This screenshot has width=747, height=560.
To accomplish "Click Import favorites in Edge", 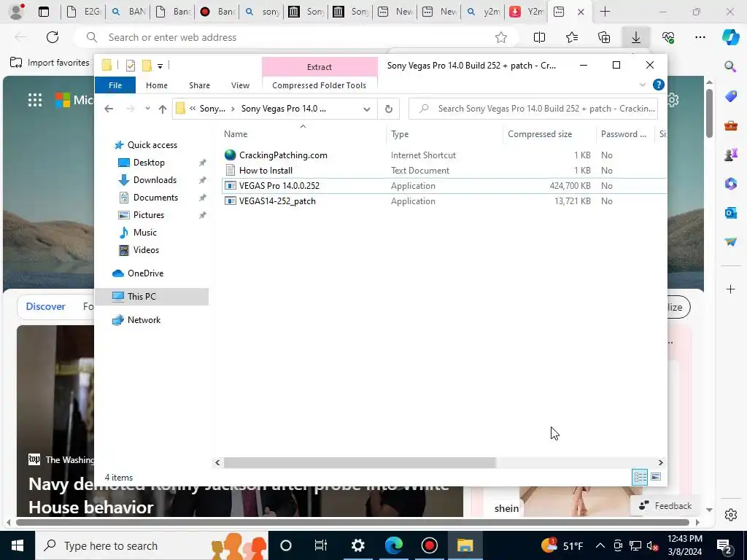I will coord(50,63).
